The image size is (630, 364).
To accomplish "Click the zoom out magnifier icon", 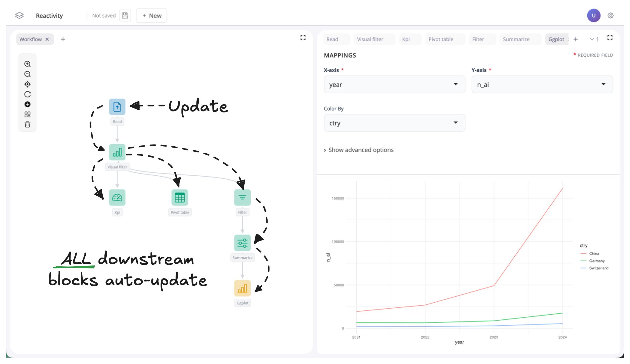I will 27,74.
